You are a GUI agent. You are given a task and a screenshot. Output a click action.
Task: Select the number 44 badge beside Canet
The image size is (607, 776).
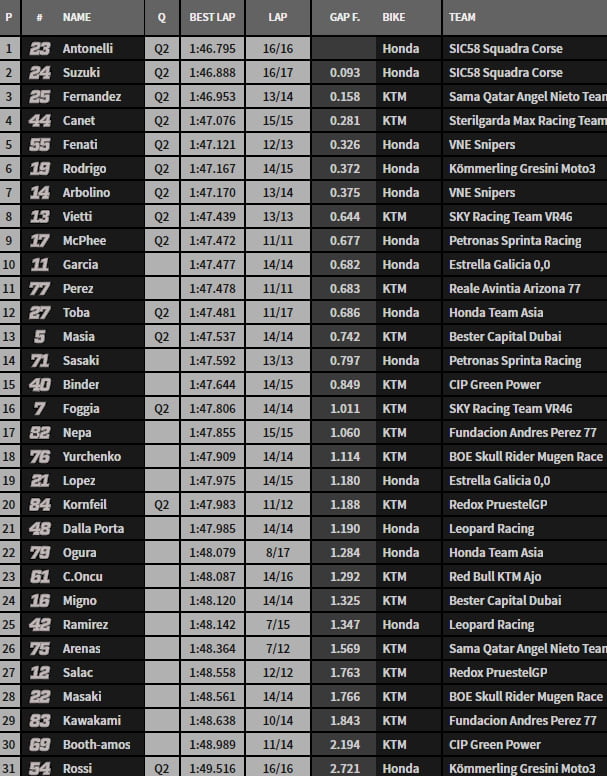click(x=39, y=120)
